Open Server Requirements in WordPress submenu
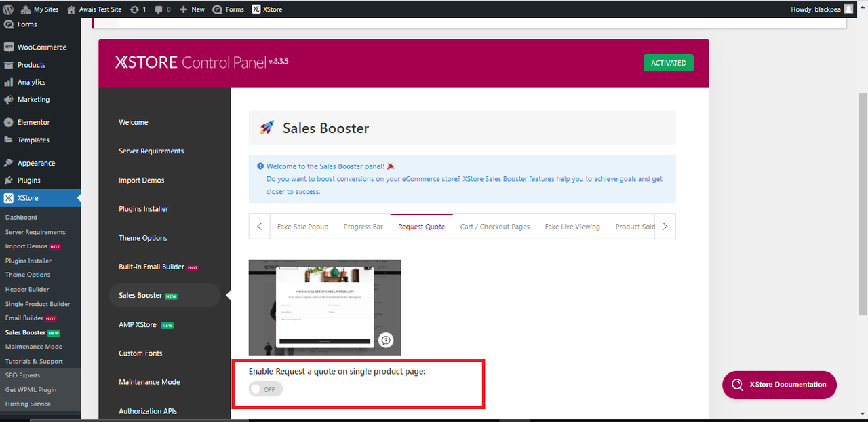 click(x=35, y=232)
